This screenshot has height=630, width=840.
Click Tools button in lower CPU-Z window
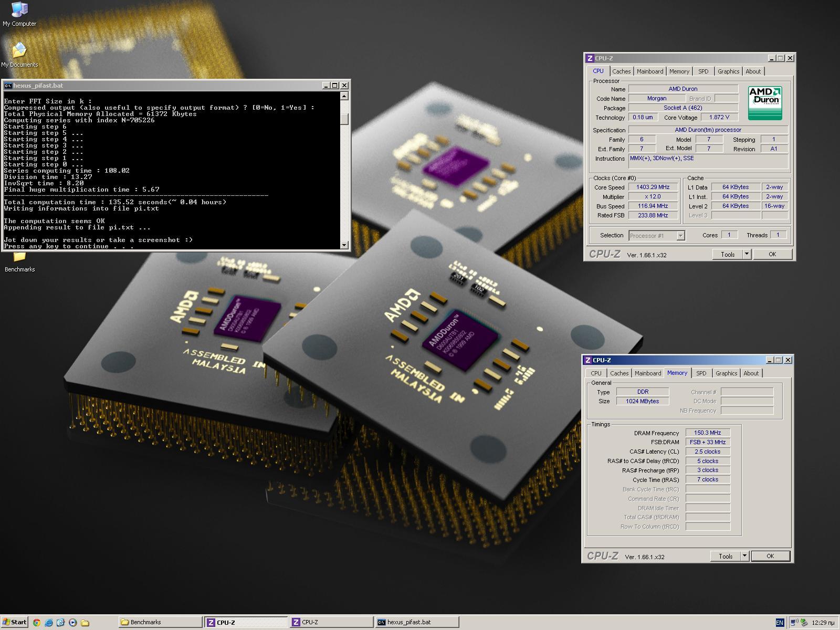click(726, 556)
